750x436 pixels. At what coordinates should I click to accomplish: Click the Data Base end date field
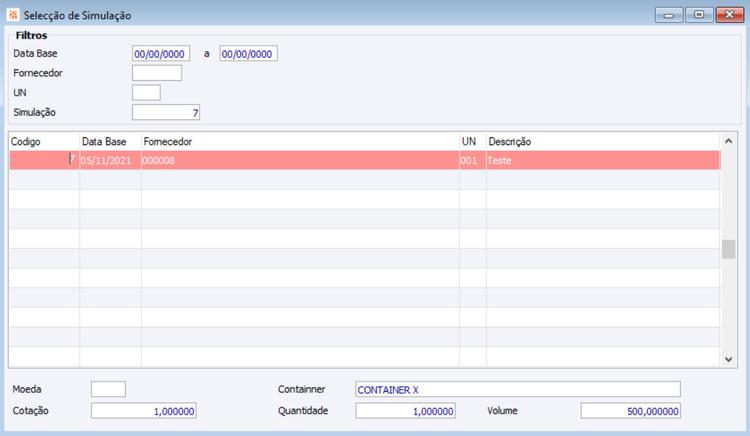[x=248, y=54]
